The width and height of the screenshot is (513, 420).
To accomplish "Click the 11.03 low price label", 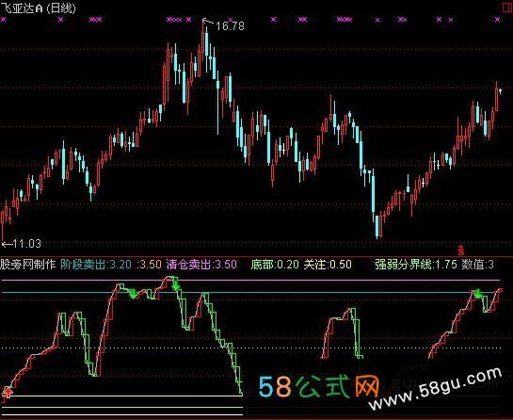I will coord(27,244).
